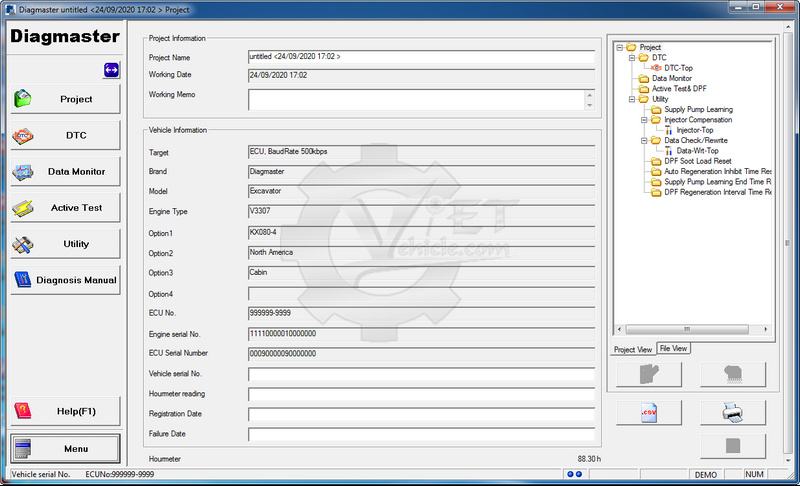Click the Target field showing ECU, BaudRate 500kbps
Image resolution: width=800 pixels, height=486 pixels.
pos(421,152)
